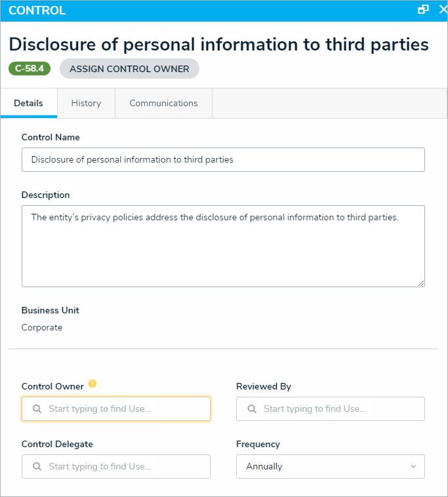This screenshot has width=448, height=497.
Task: Go to the Communications tab
Action: [163, 103]
